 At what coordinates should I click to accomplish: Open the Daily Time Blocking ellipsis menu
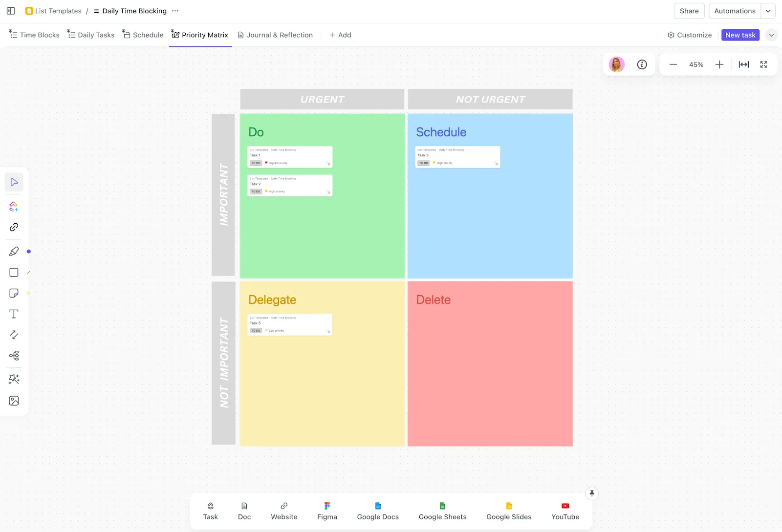pyautogui.click(x=175, y=11)
